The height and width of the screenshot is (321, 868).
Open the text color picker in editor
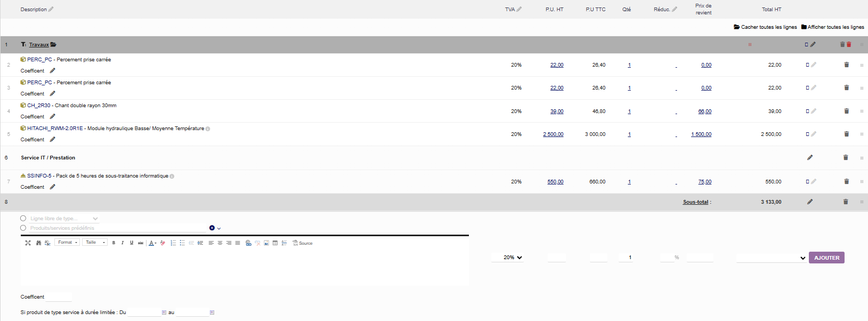click(152, 243)
